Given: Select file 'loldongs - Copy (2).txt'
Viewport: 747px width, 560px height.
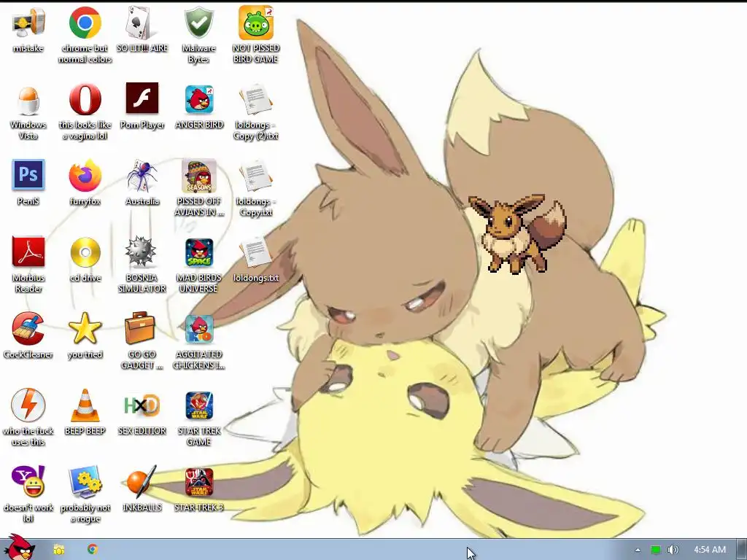Looking at the screenshot, I should click(256, 99).
